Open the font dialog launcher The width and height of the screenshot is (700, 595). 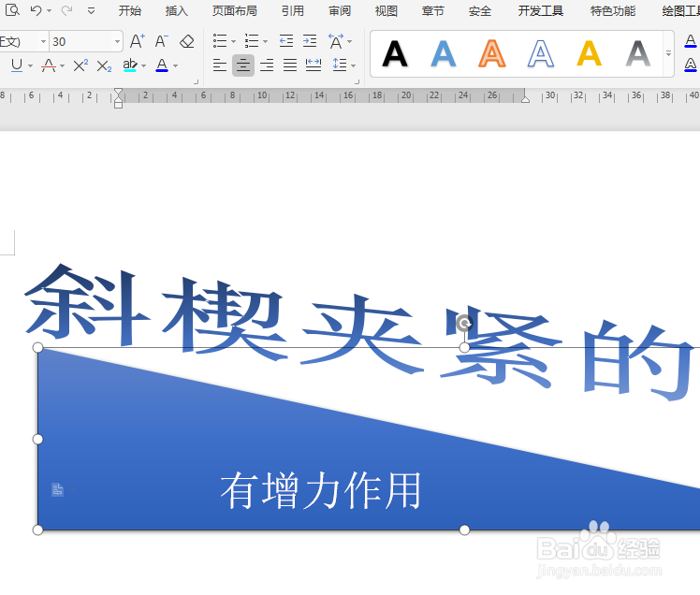(196, 81)
